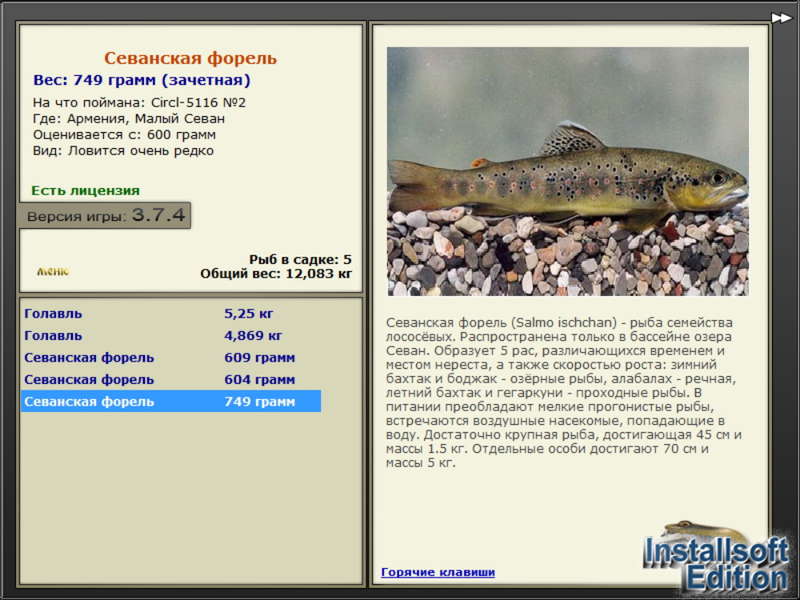Click the orange Севанская форель heading
The image size is (800, 600).
click(x=190, y=58)
